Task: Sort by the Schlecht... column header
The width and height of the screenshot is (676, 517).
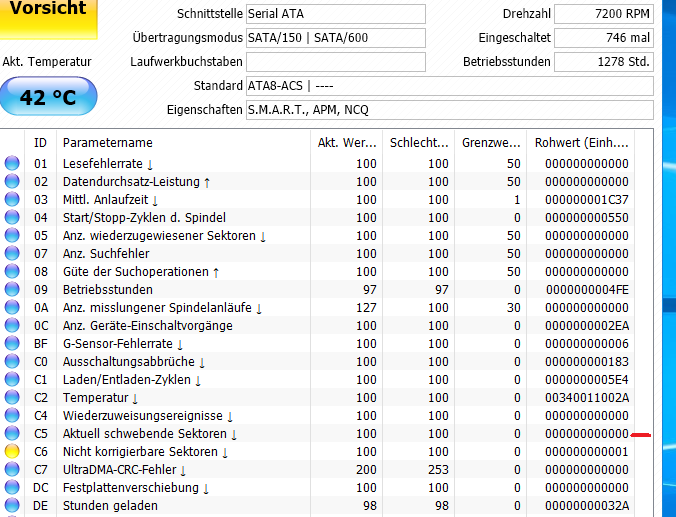Action: [418, 143]
